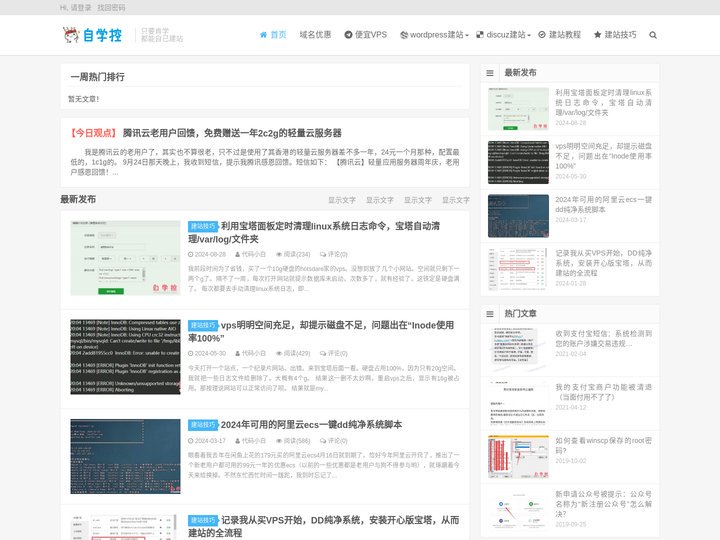Click the last 显示文字 link
Screen dimensions: 720x540
[x=456, y=200]
